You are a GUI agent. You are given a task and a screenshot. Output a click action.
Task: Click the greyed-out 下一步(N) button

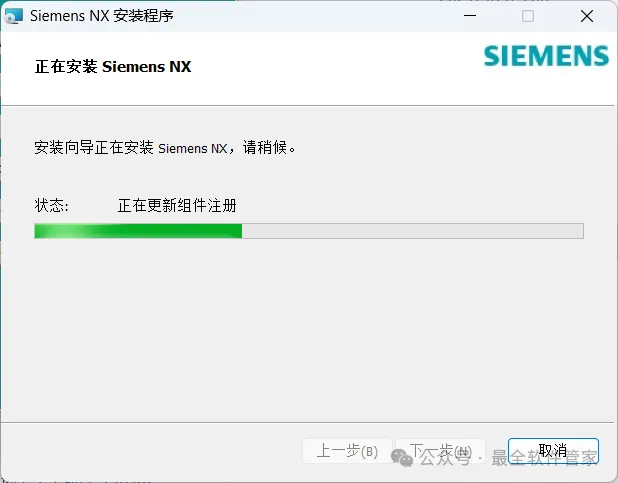click(x=440, y=451)
